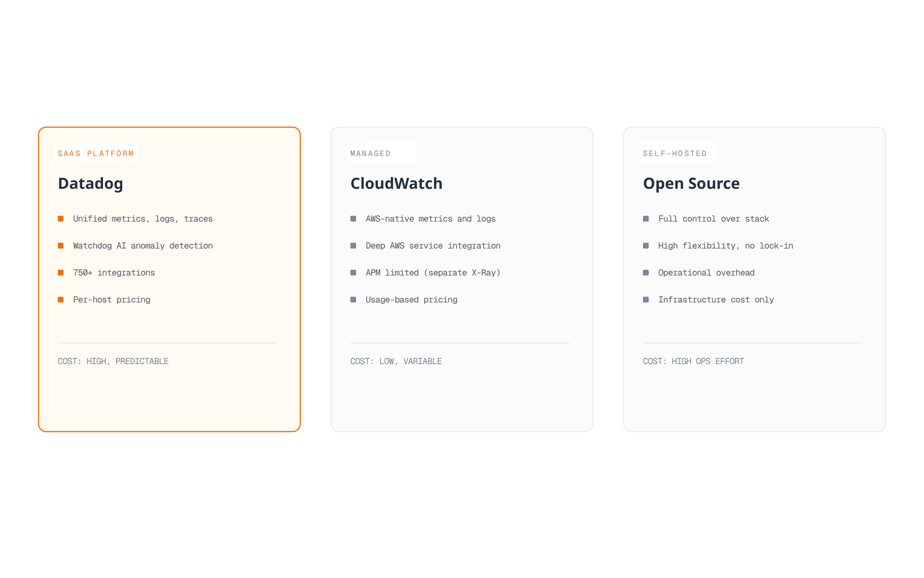Click gray bullet beside 'Infrastructure cost only'

646,300
